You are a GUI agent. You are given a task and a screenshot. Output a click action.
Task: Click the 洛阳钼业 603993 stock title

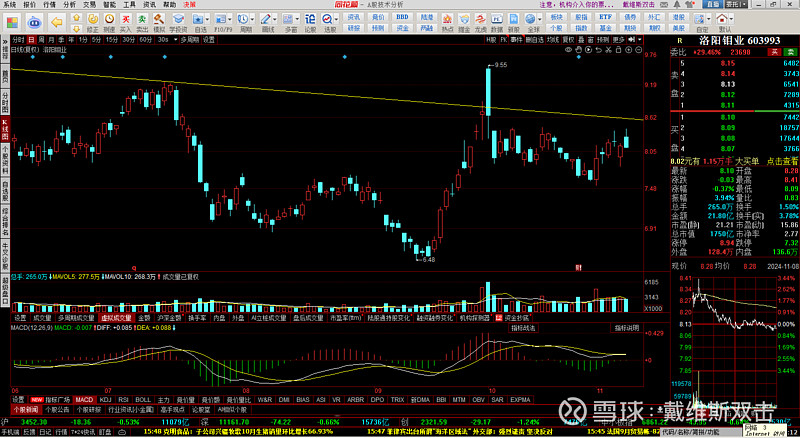coord(739,40)
